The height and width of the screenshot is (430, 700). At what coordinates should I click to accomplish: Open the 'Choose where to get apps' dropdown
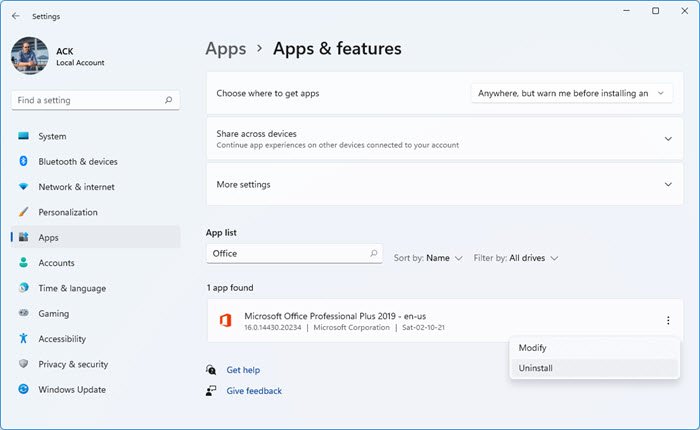point(570,93)
